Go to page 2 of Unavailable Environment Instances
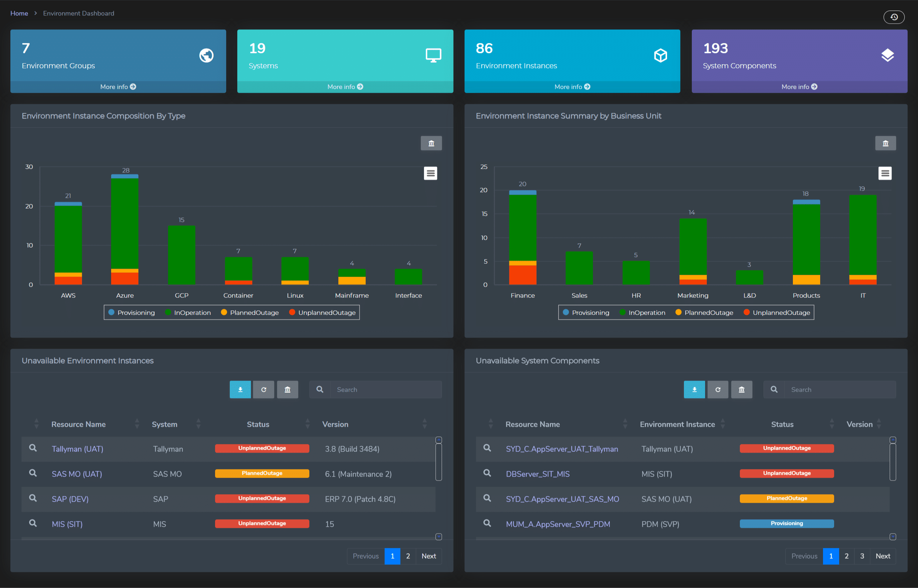The height and width of the screenshot is (588, 918). (x=408, y=556)
